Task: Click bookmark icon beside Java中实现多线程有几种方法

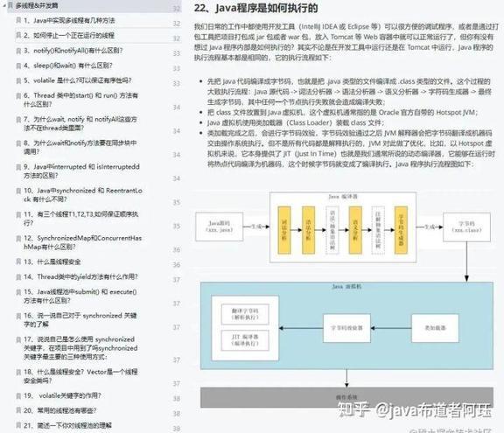Action: pos(18,20)
